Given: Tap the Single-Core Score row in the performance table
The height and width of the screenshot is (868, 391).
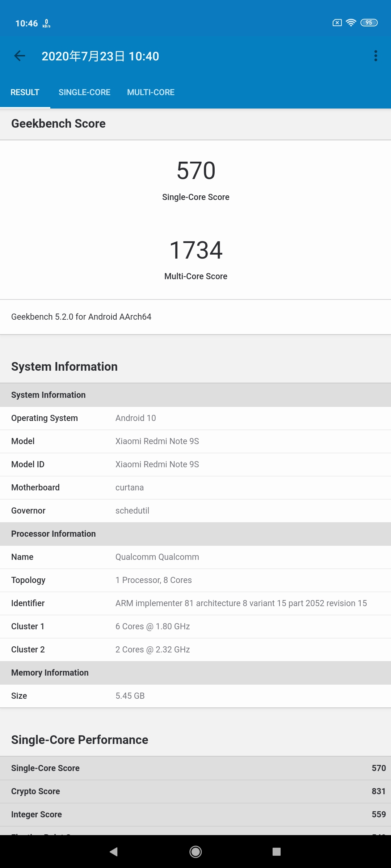Looking at the screenshot, I should pyautogui.click(x=195, y=768).
